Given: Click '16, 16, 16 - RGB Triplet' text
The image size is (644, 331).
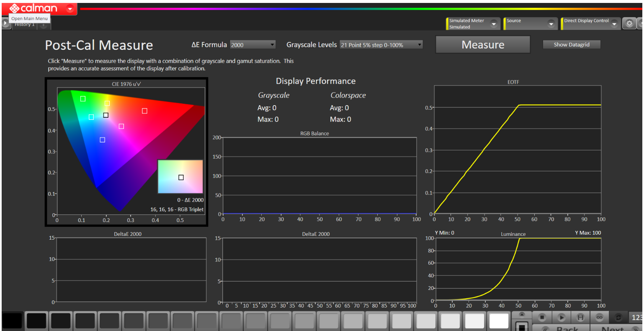Looking at the screenshot, I should click(177, 209).
